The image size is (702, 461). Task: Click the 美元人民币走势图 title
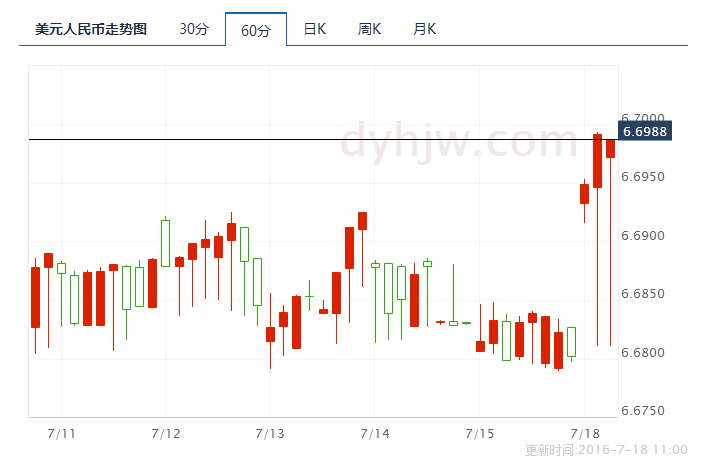[91, 29]
